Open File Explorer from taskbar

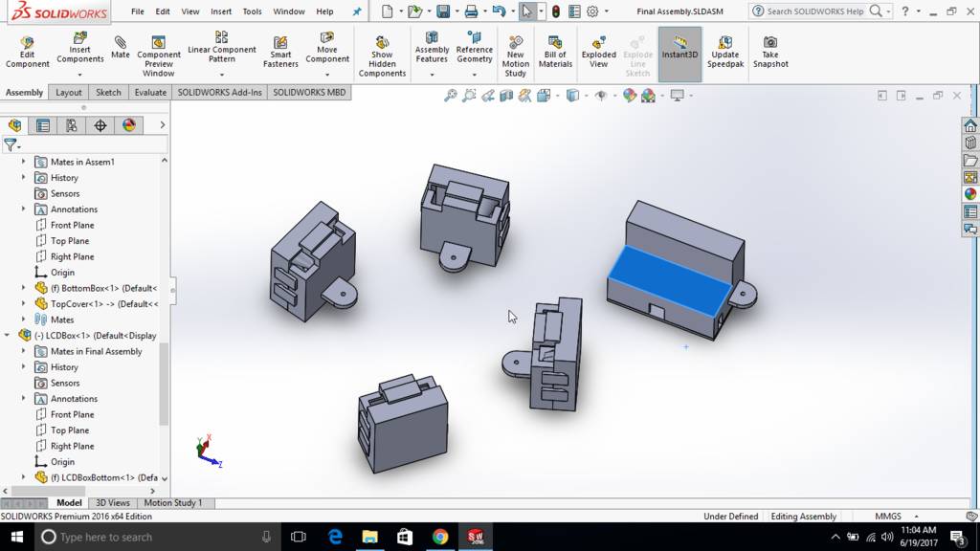click(370, 538)
